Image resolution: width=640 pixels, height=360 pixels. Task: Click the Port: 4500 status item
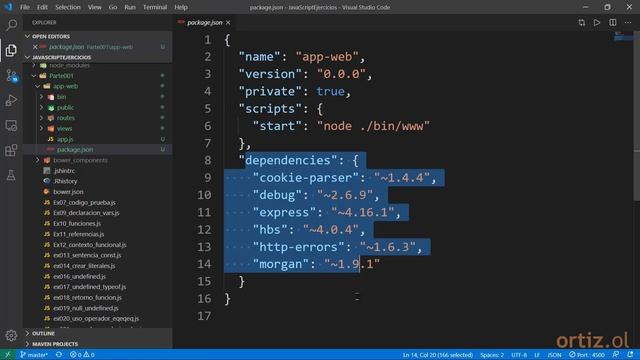coord(587,355)
